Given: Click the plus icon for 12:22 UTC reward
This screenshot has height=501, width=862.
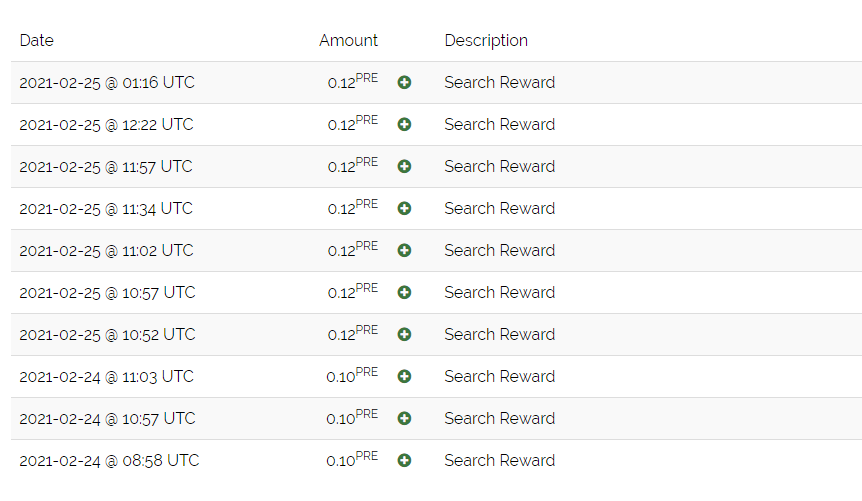Looking at the screenshot, I should [404, 124].
